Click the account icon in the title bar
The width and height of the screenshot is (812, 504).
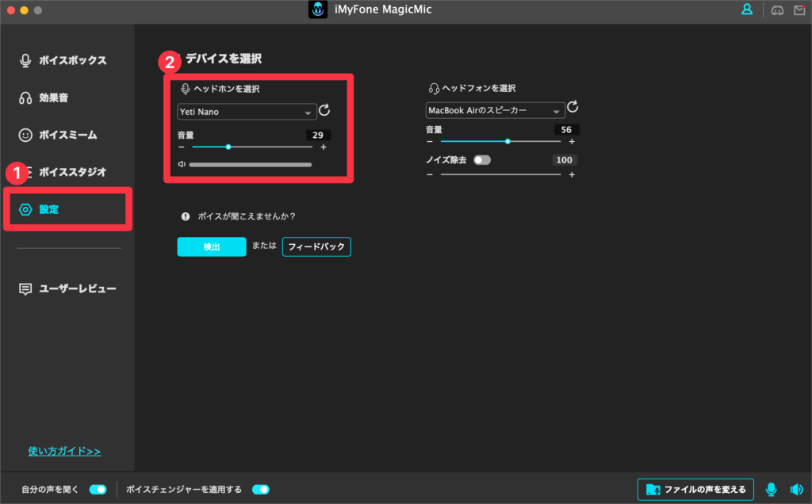[746, 10]
